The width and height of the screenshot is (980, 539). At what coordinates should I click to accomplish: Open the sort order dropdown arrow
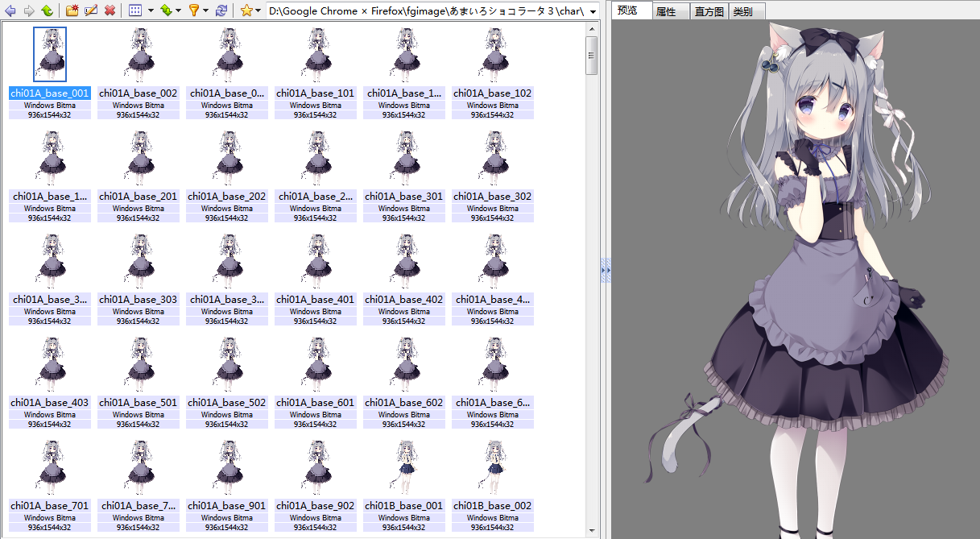(x=178, y=11)
